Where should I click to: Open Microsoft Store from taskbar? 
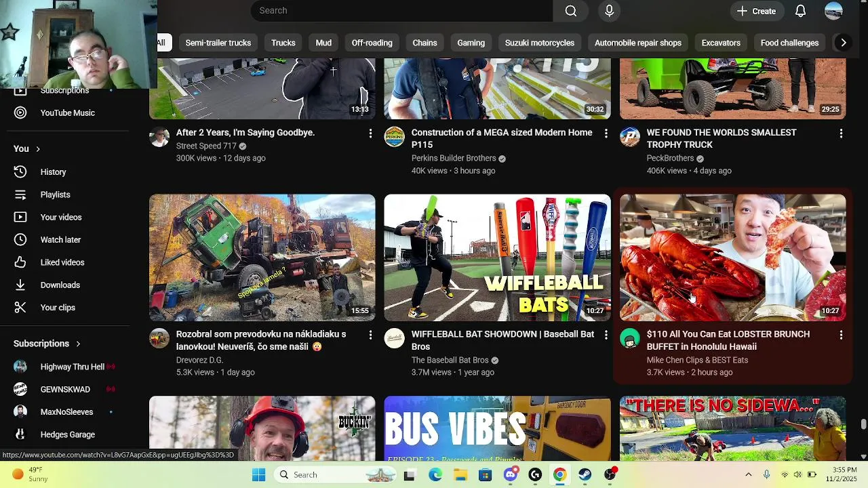485,475
